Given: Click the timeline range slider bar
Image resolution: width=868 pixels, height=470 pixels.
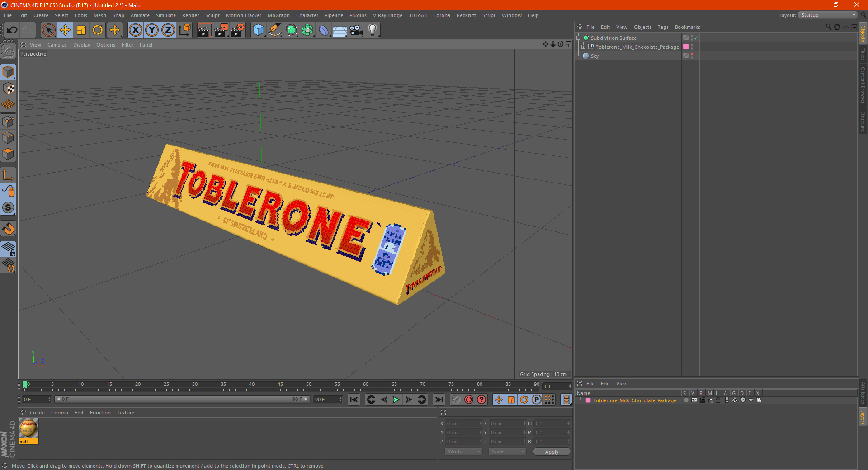Looking at the screenshot, I should (182, 399).
